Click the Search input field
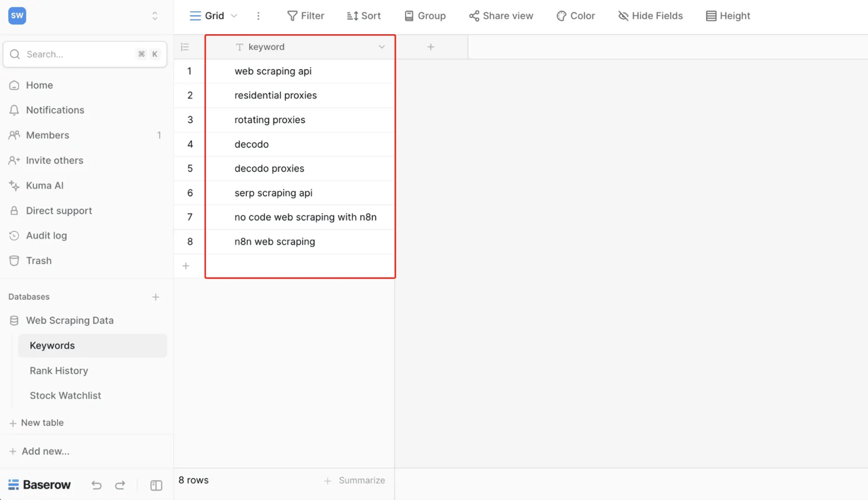The height and width of the screenshot is (500, 868). [x=85, y=54]
